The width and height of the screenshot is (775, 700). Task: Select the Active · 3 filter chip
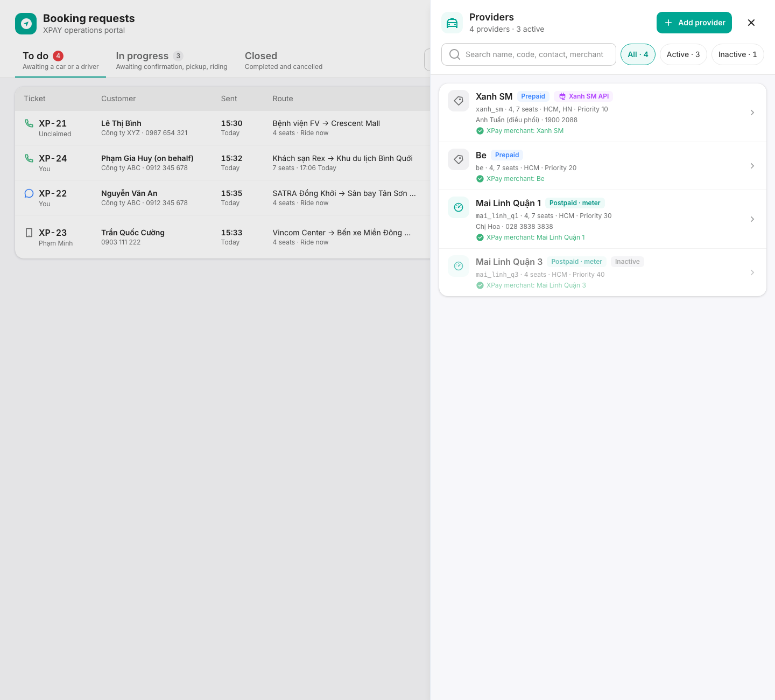[x=683, y=54]
